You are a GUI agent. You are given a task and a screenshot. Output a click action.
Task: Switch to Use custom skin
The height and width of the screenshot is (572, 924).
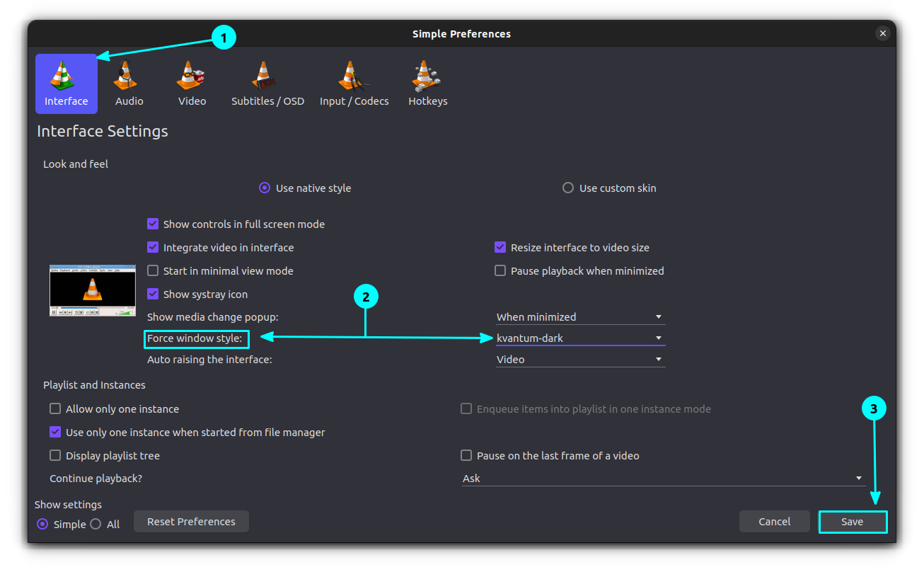568,188
